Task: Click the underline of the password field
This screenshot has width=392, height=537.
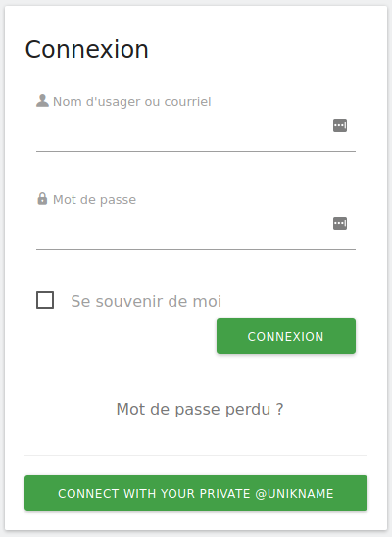Action: [x=196, y=249]
